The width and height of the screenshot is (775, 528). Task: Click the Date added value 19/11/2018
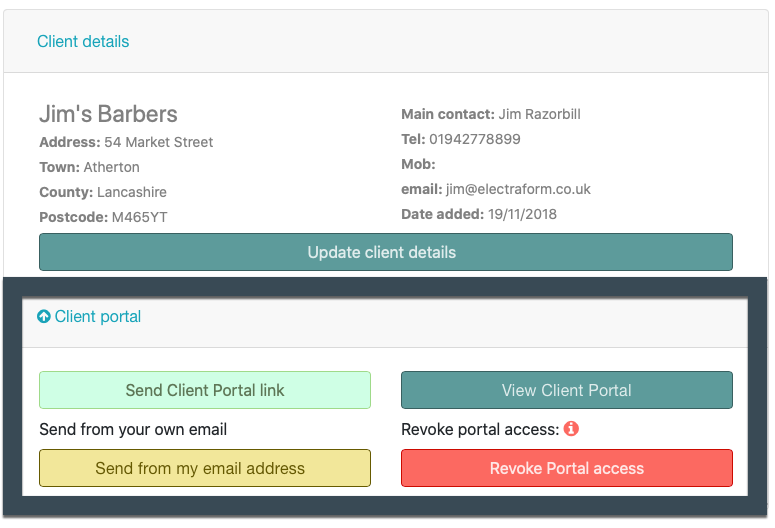tap(522, 215)
